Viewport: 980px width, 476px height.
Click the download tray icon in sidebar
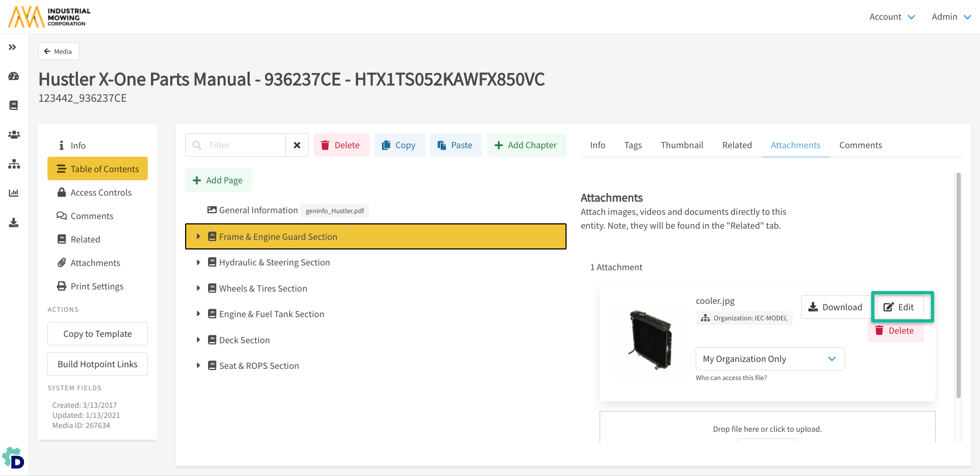tap(14, 222)
